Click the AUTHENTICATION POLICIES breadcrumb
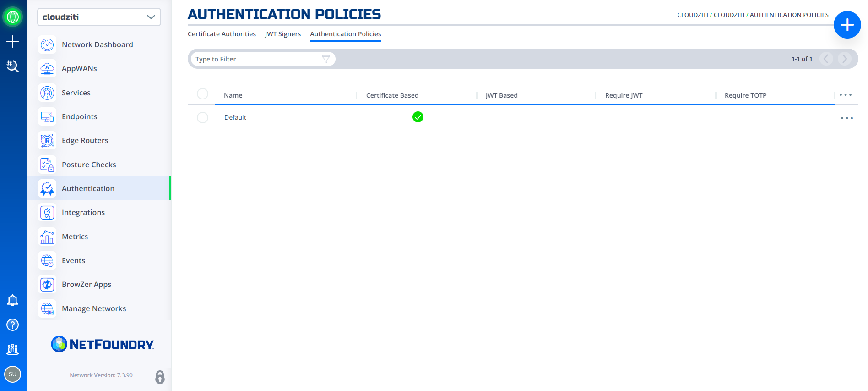This screenshot has height=391, width=868. point(789,15)
